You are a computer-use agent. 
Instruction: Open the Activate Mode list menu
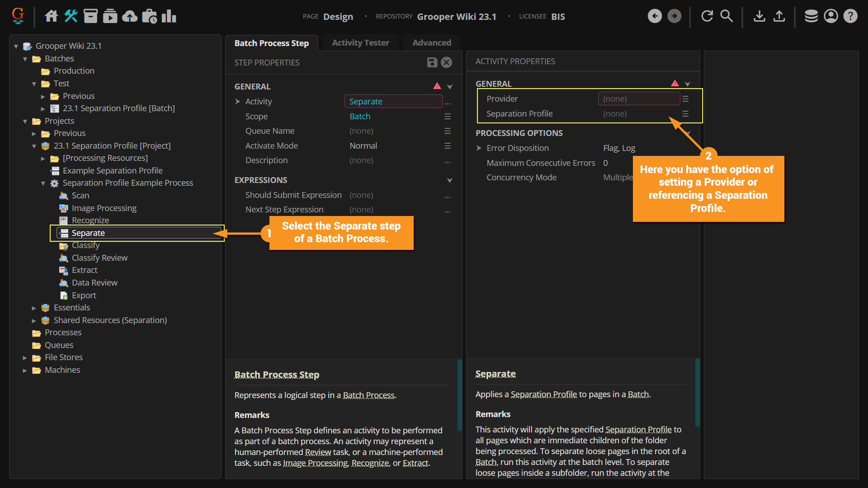[448, 146]
